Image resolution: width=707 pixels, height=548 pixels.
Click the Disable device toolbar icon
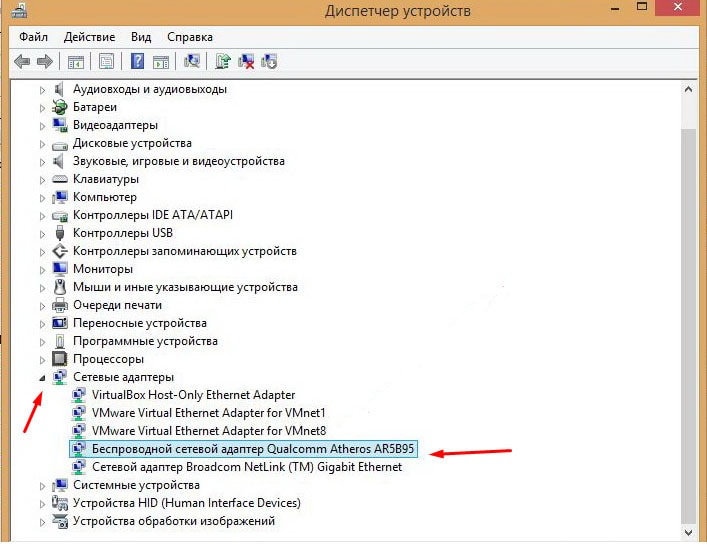pyautogui.click(x=269, y=61)
